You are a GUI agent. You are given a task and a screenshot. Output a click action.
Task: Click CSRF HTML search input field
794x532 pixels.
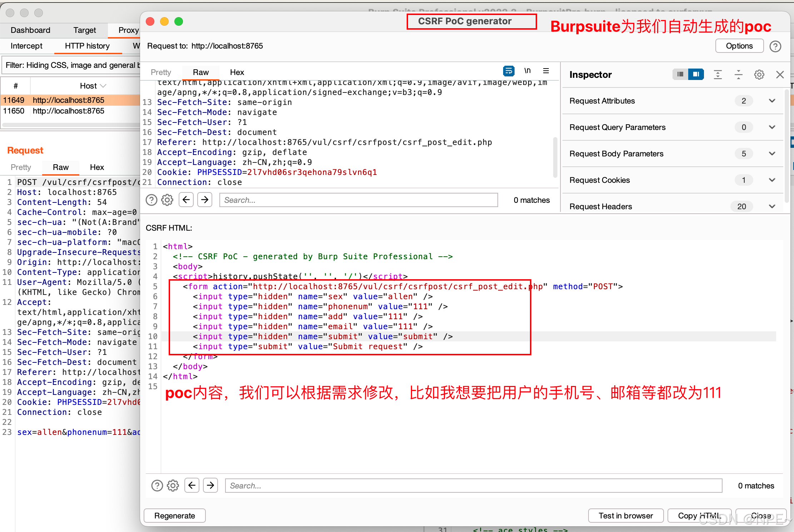click(473, 486)
